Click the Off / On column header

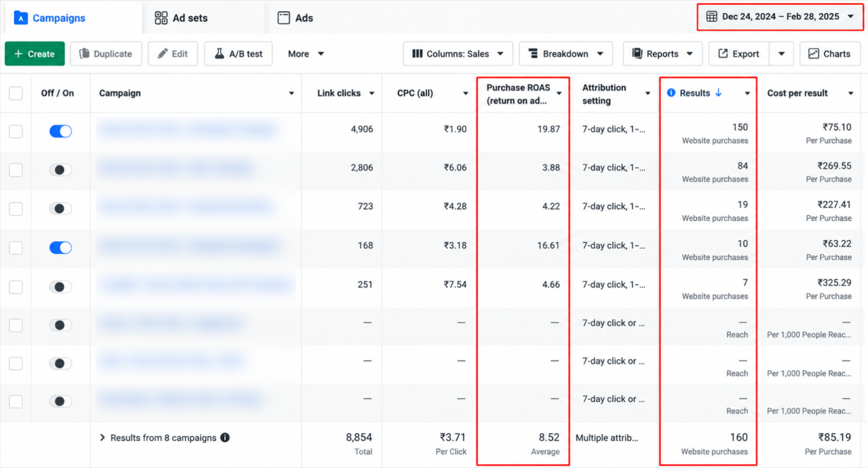coord(58,93)
